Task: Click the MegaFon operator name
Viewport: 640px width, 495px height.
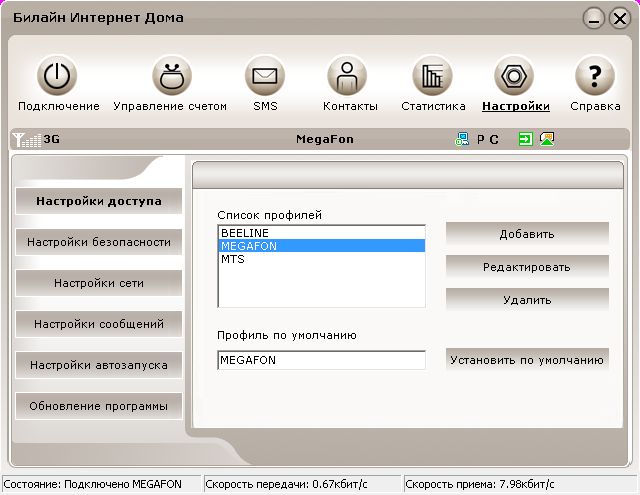Action: (x=325, y=139)
